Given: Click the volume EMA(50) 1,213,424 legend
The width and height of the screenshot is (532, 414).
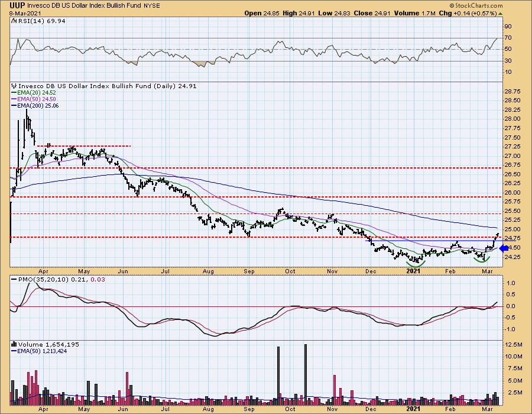Looking at the screenshot, I should click(x=39, y=351).
